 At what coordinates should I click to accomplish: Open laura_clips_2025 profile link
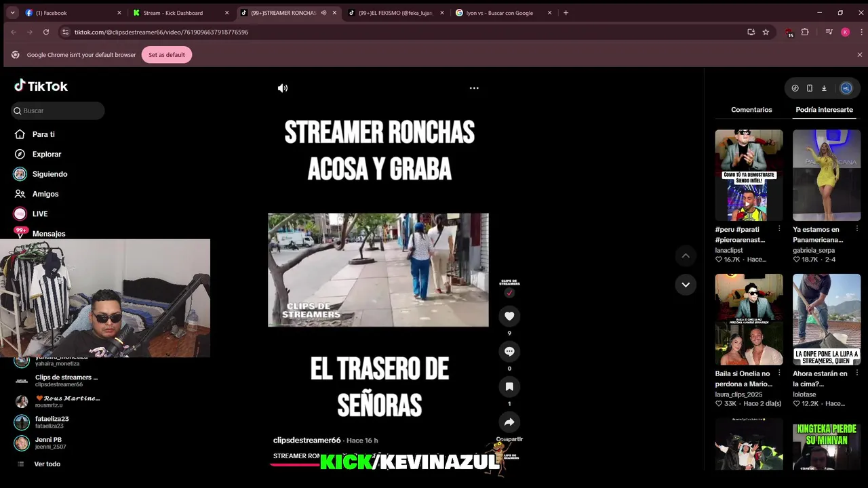tap(738, 394)
